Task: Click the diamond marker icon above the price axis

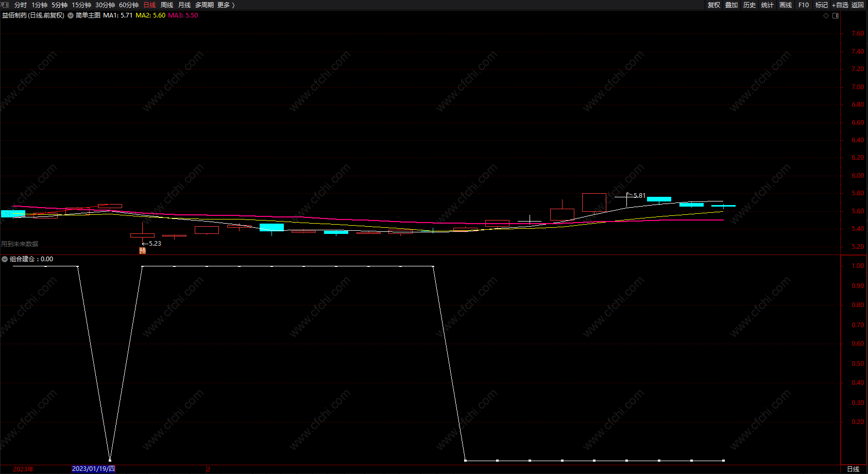Action: point(826,15)
